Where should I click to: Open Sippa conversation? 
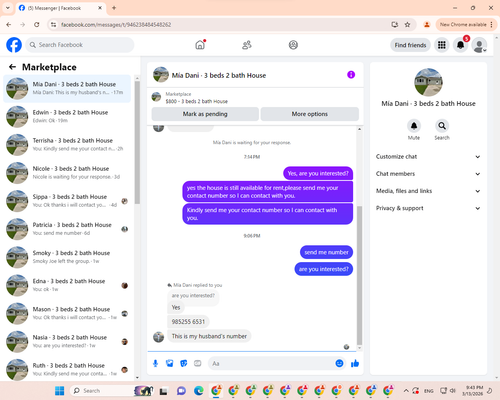tap(67, 201)
